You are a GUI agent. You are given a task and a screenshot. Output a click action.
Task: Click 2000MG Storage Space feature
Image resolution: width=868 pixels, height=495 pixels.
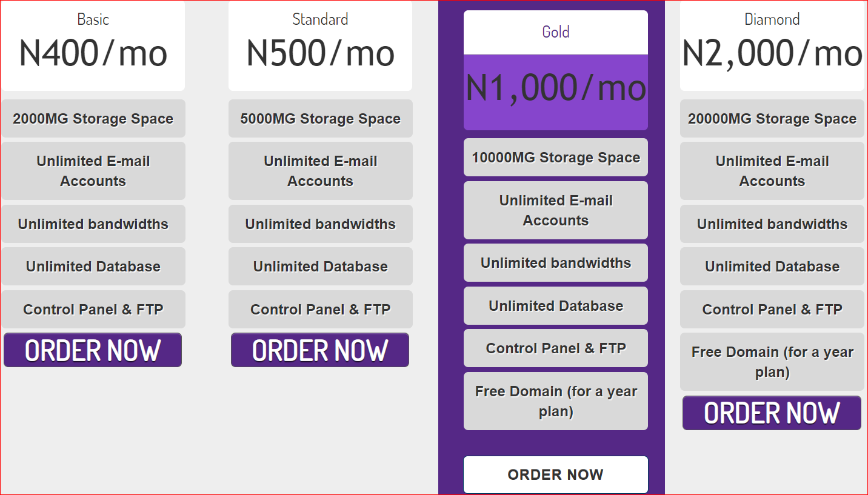[93, 119]
